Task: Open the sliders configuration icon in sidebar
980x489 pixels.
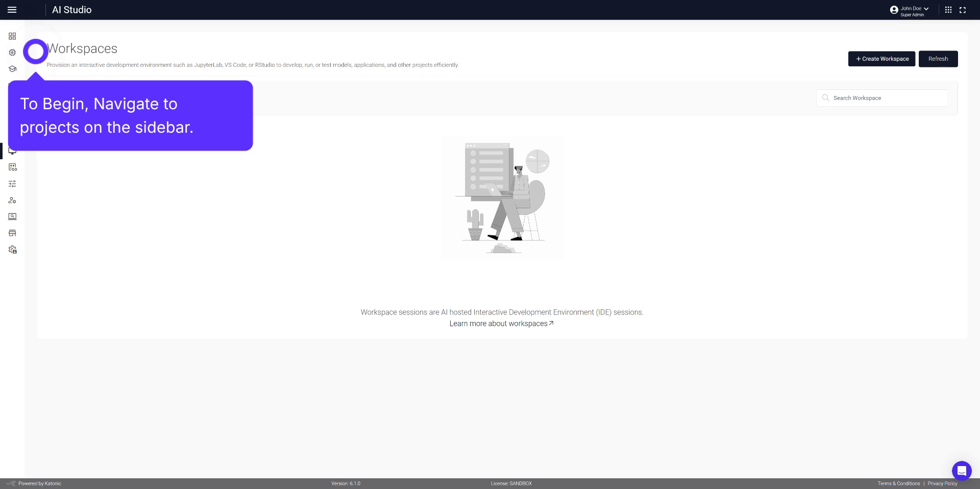Action: coord(12,183)
